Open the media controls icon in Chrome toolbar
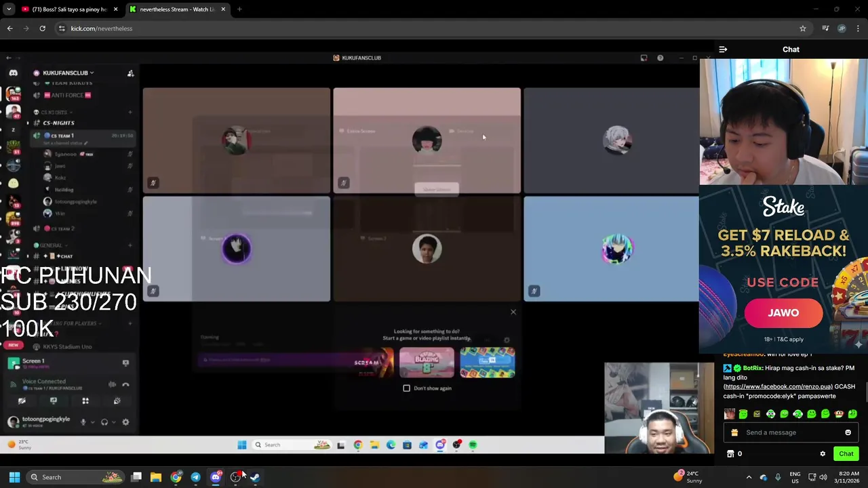Image resolution: width=868 pixels, height=488 pixels. click(x=825, y=28)
